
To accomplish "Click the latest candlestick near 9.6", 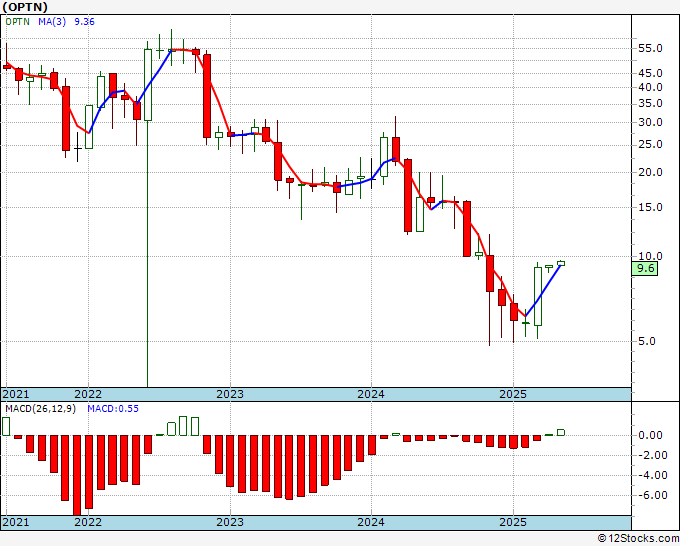I will click(x=561, y=263).
